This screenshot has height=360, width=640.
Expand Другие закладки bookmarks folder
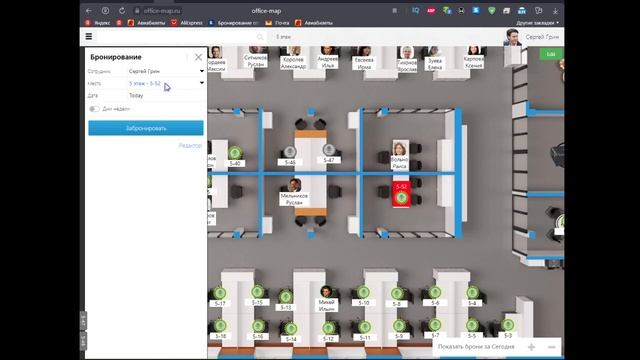537,23
